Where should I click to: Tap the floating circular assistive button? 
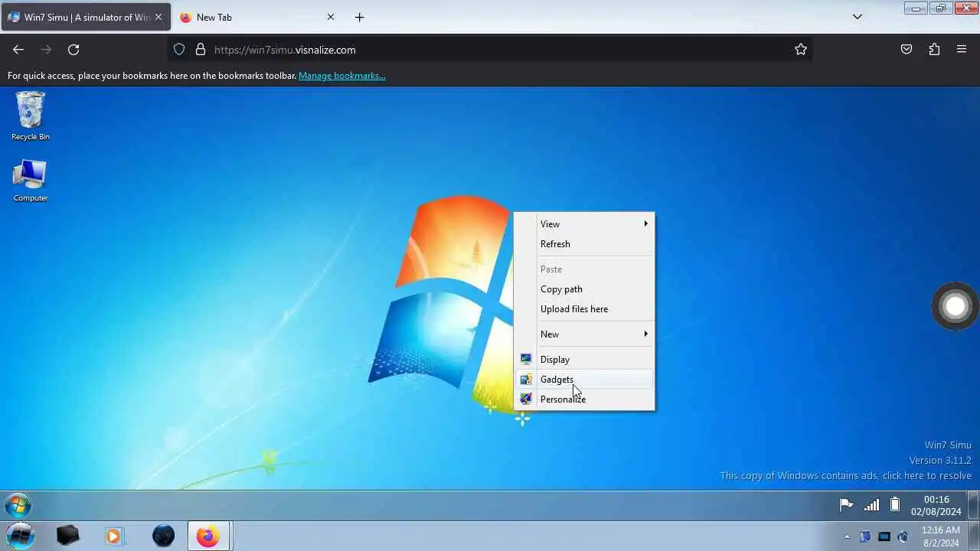click(x=955, y=306)
